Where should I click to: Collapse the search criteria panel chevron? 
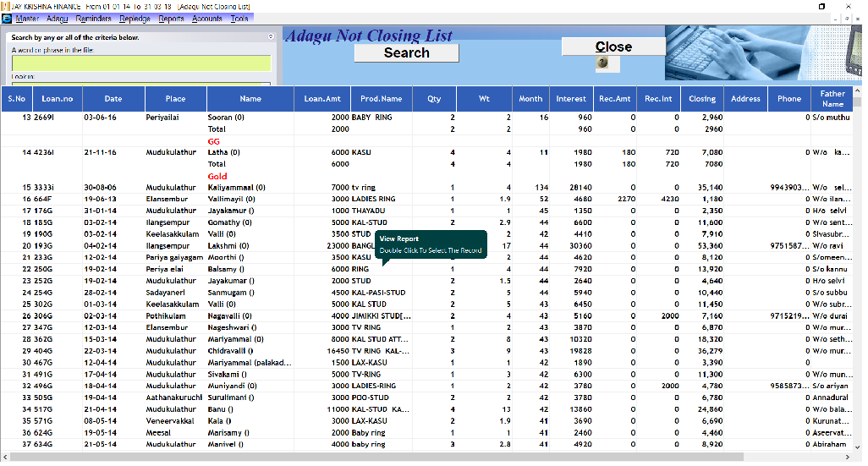click(271, 37)
